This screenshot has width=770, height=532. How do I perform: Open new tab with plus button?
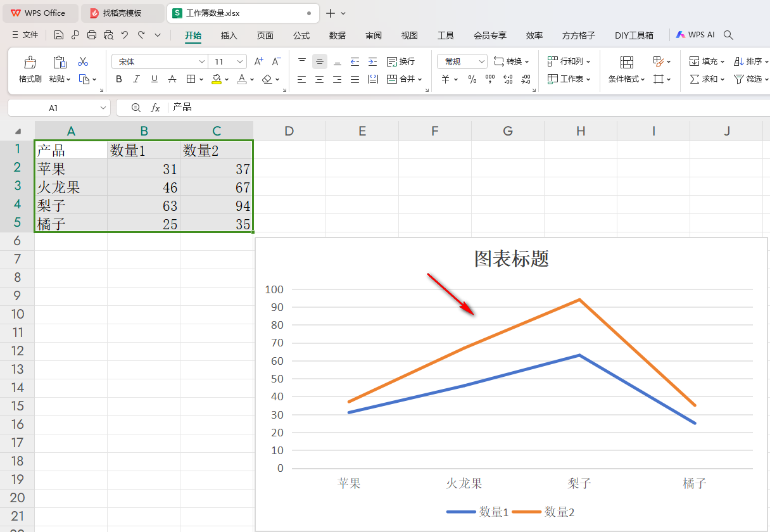point(330,13)
